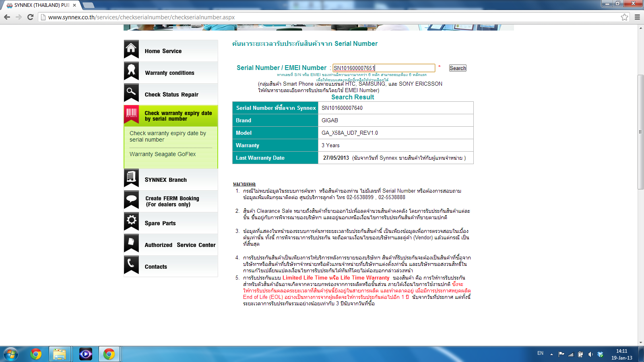Click the EN language indicator
This screenshot has width=644, height=362.
click(x=540, y=353)
